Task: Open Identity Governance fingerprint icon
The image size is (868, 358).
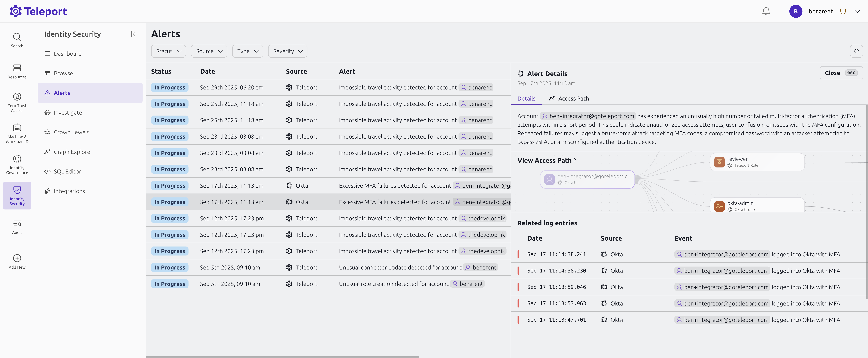Action: coord(17,159)
